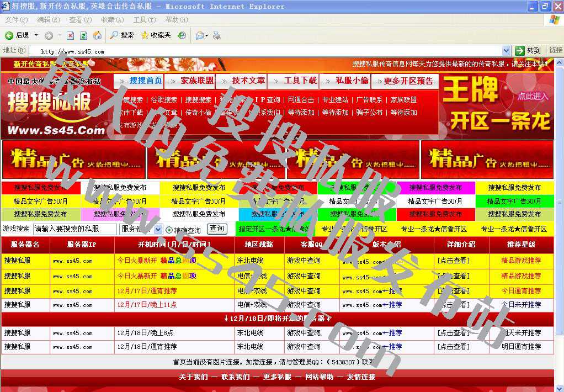The width and height of the screenshot is (564, 392).
Task: Click the Stop loading icon
Action: coord(71,35)
